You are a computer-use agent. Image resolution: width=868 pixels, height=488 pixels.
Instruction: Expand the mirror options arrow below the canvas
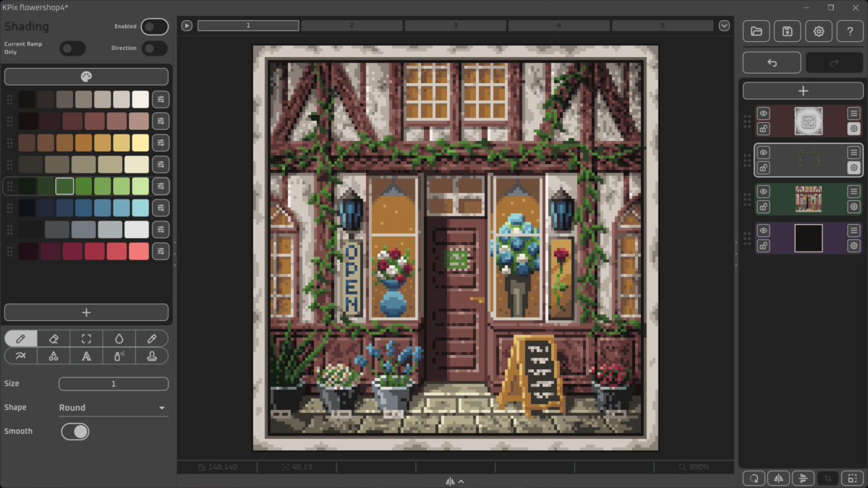coord(455,481)
